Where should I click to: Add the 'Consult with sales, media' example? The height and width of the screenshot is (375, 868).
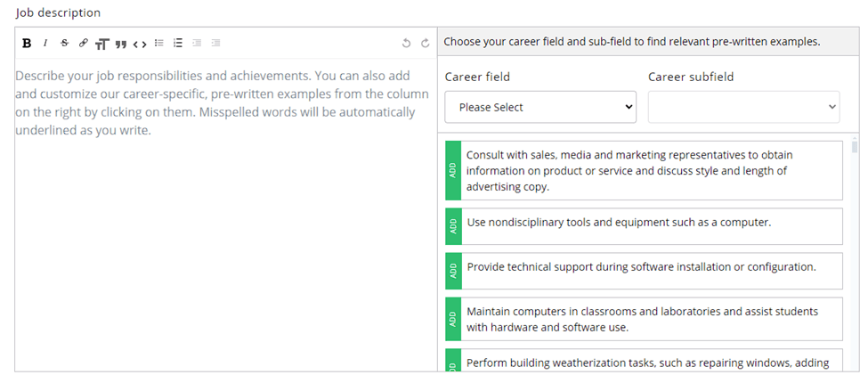click(453, 170)
